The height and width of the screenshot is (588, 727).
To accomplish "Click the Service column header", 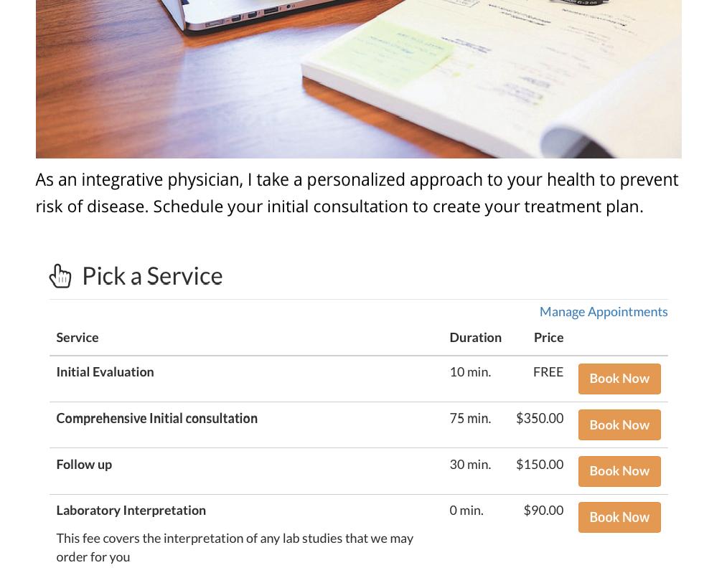I will tap(78, 338).
